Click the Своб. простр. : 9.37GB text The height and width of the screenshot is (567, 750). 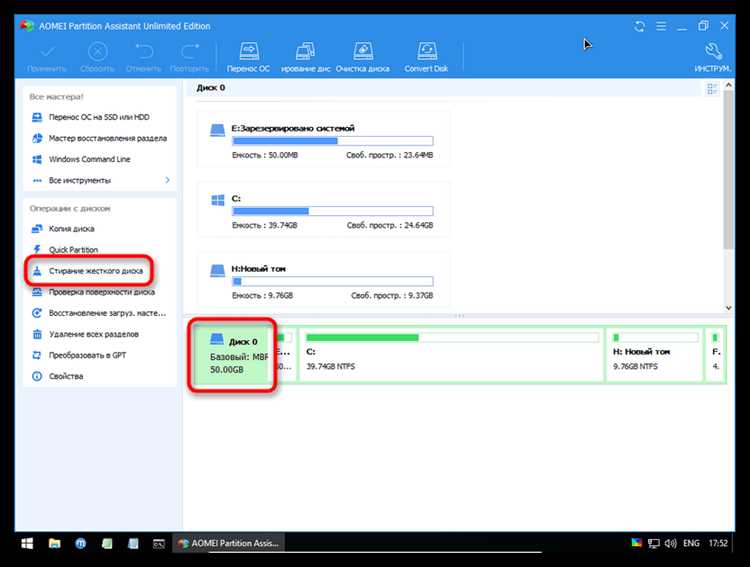[392, 296]
